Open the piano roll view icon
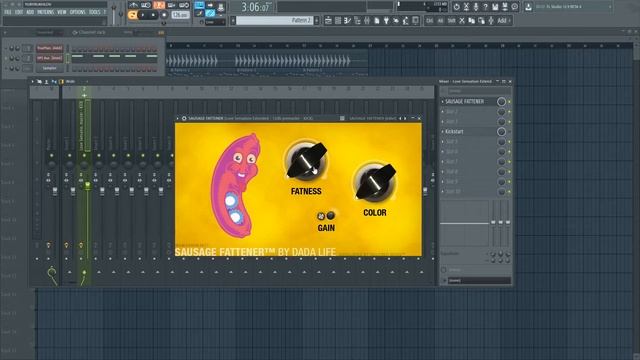This screenshot has width=640, height=360. pyautogui.click(x=347, y=20)
